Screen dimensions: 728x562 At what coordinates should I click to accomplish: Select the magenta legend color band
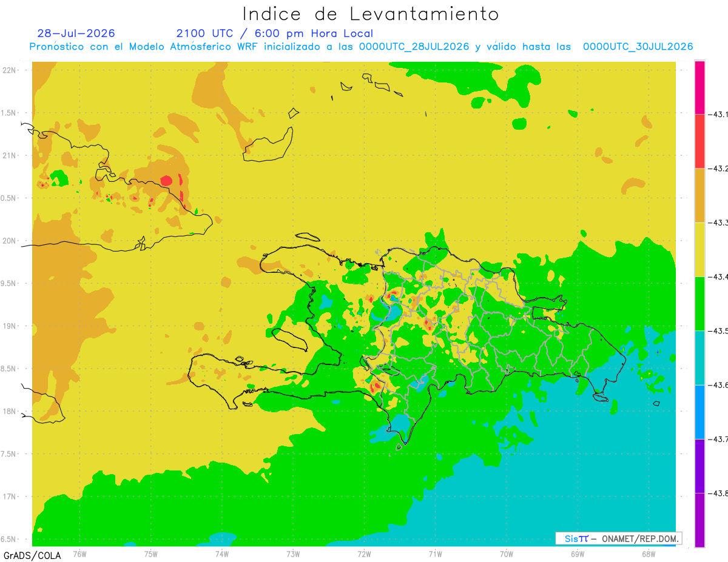pyautogui.click(x=699, y=87)
